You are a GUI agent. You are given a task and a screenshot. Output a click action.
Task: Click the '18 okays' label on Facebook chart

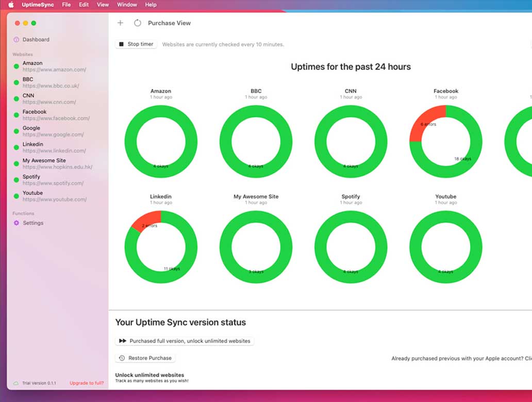click(x=463, y=159)
